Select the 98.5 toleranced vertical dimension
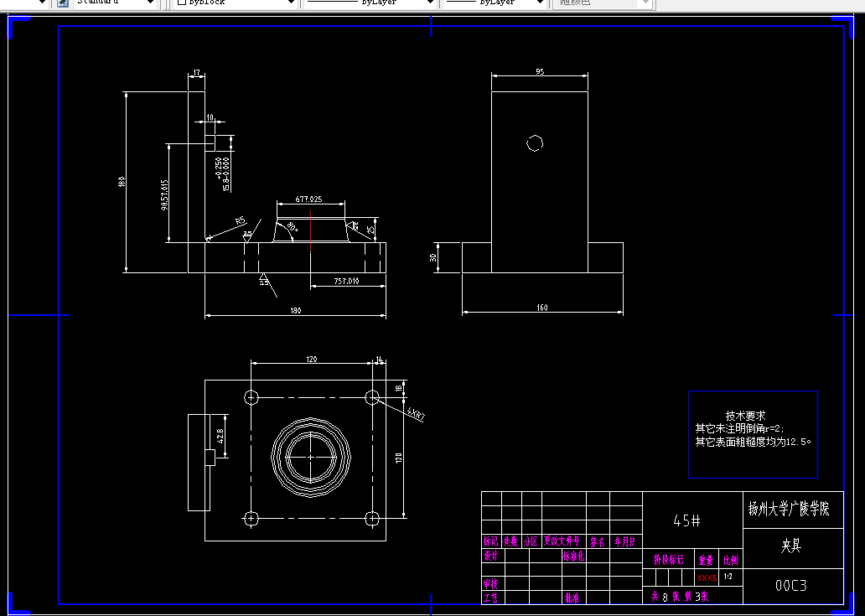Image resolution: width=865 pixels, height=616 pixels. (163, 194)
